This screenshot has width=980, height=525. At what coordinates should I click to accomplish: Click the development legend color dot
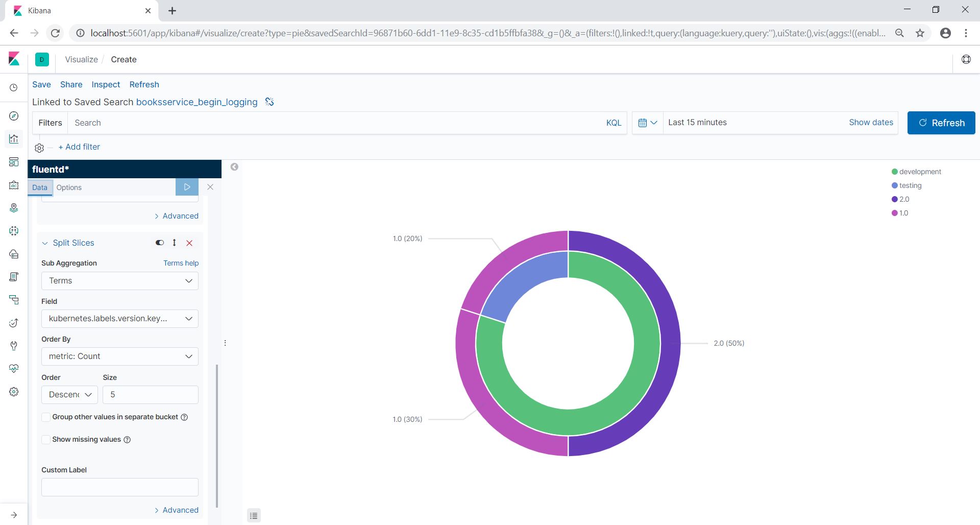[x=894, y=172]
